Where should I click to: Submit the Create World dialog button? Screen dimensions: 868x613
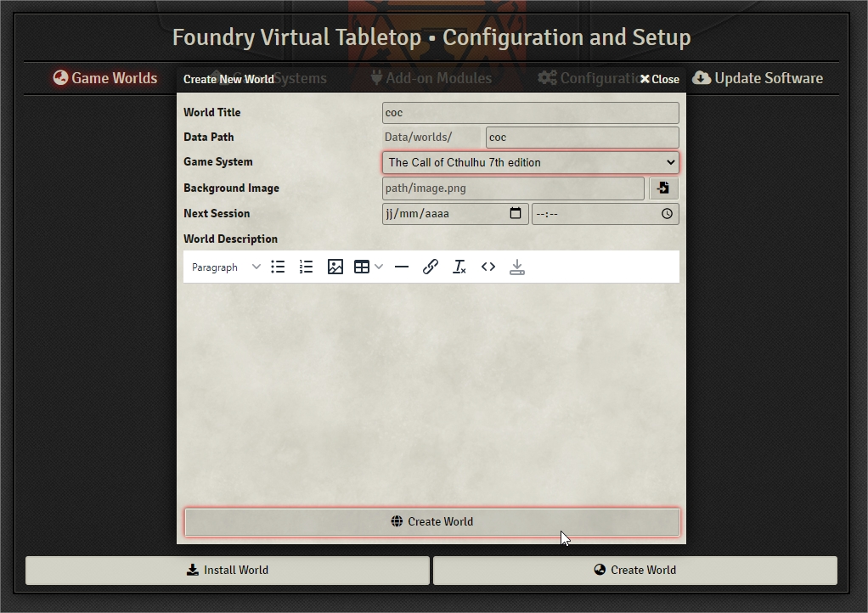click(431, 521)
